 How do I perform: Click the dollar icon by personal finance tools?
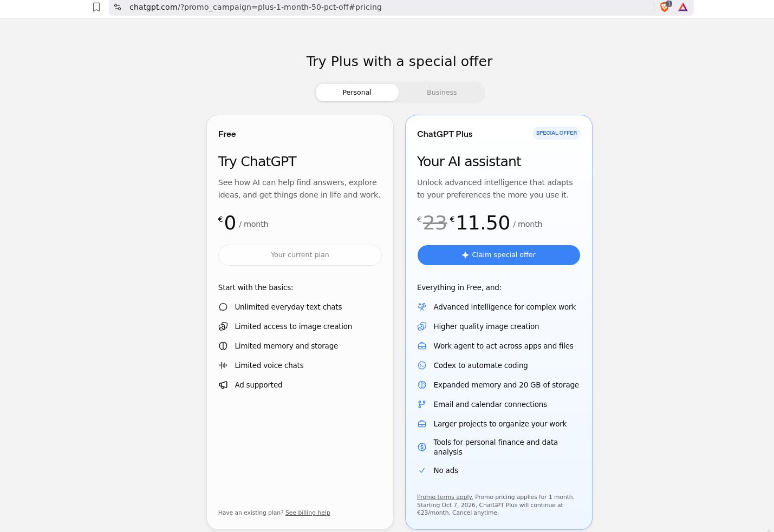(x=422, y=447)
